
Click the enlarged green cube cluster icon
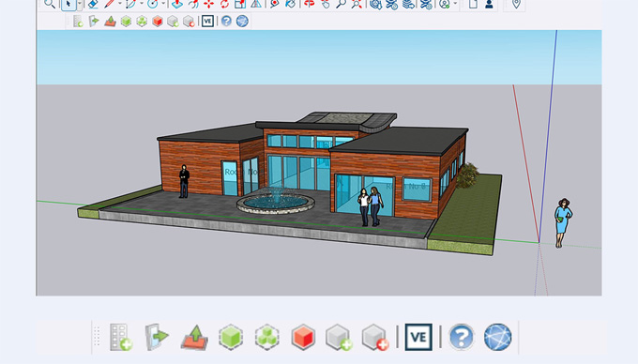266,337
